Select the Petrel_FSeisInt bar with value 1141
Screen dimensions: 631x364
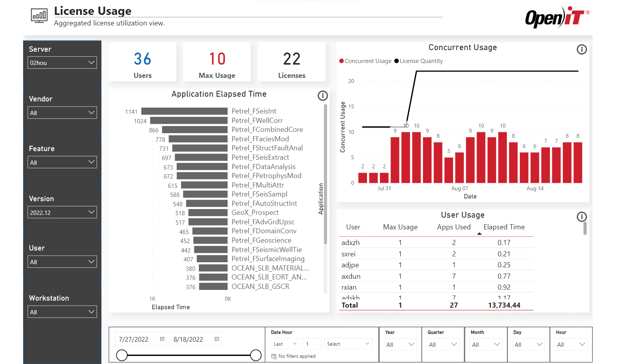[184, 111]
